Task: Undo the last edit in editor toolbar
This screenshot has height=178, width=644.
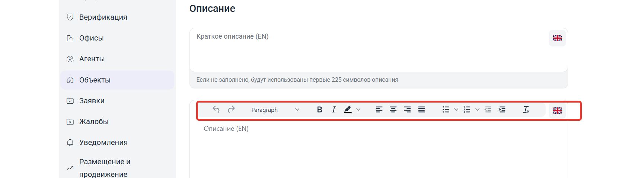Action: pyautogui.click(x=216, y=110)
